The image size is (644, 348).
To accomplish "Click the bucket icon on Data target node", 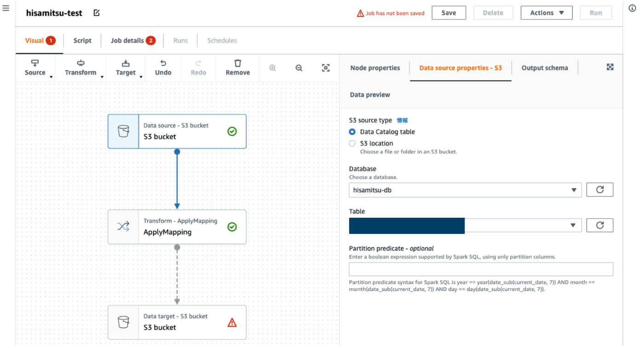I will point(123,322).
